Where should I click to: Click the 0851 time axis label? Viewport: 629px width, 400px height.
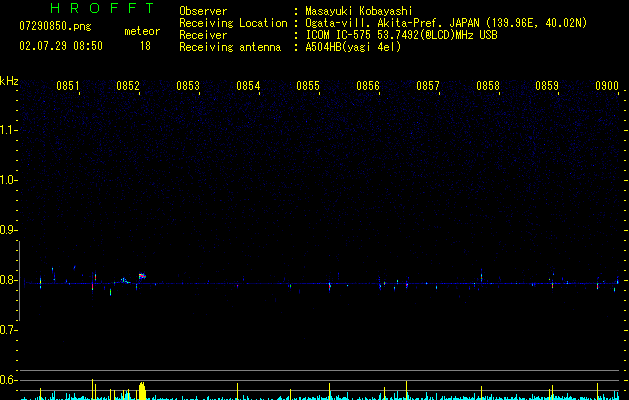tap(67, 86)
